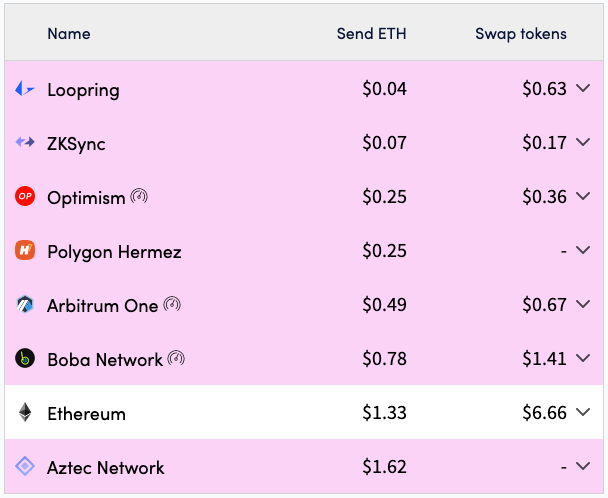This screenshot has height=498, width=608.
Task: Click the Polygon Hermez name text
Action: (114, 252)
